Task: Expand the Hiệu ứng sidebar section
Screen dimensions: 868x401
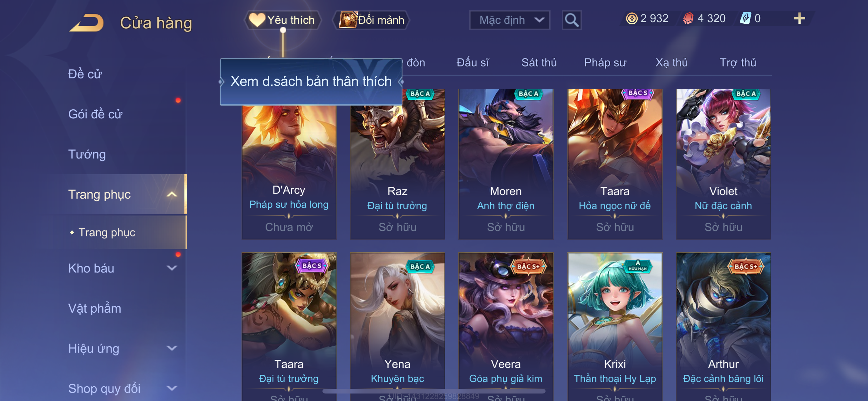Action: coord(172,349)
